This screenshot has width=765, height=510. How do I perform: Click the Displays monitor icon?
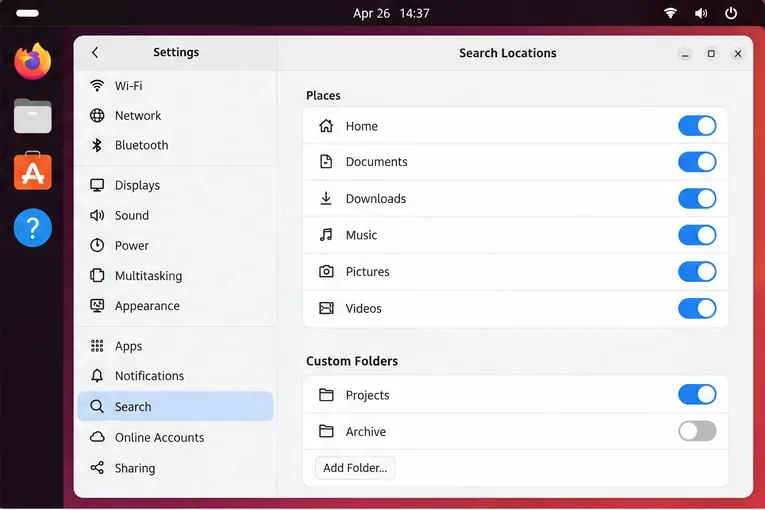click(97, 185)
